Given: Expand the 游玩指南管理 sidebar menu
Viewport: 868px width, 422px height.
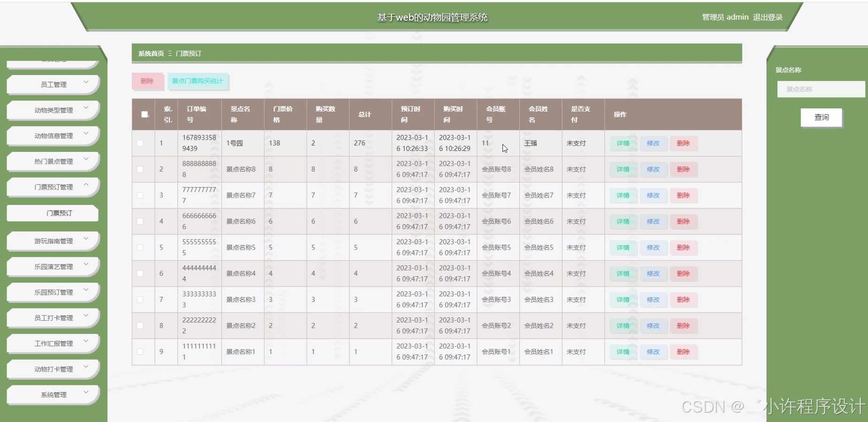Looking at the screenshot, I should pos(53,241).
